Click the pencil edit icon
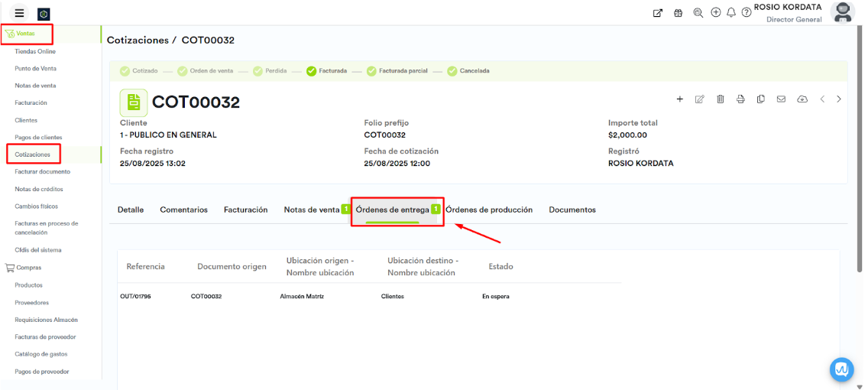Screen dimensions: 868x390 (x=699, y=99)
